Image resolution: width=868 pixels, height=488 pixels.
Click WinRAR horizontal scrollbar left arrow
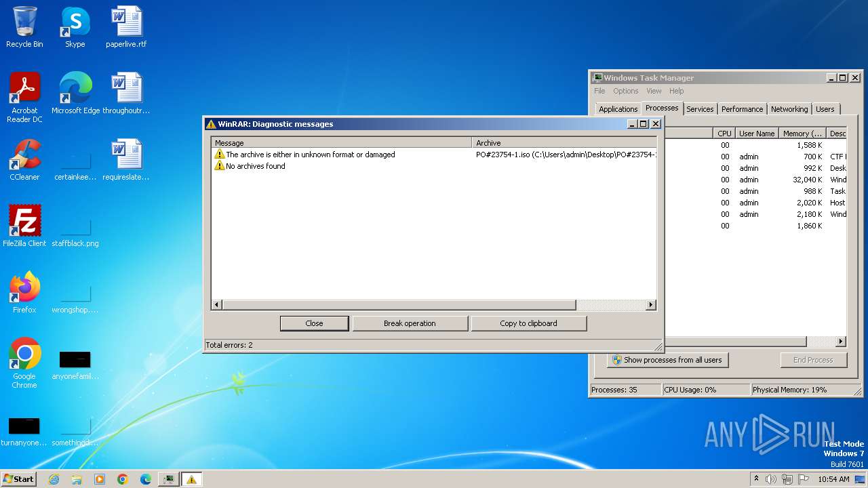coord(217,305)
